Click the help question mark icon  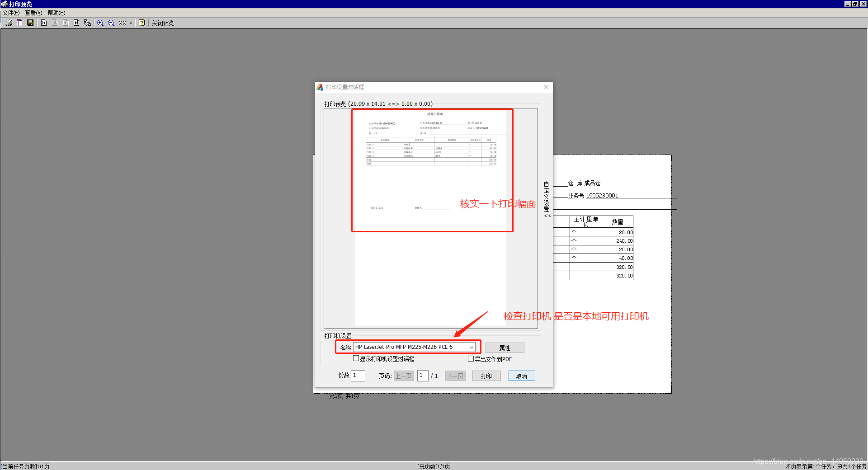pos(142,23)
